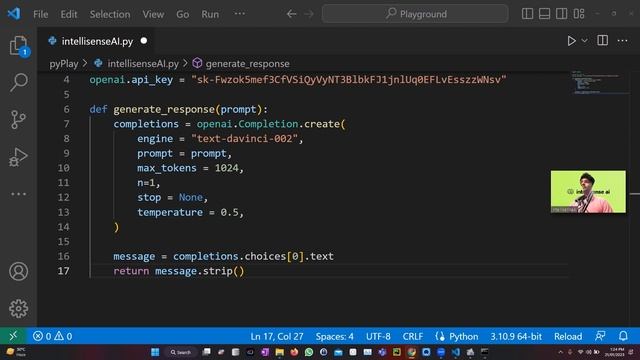The width and height of the screenshot is (640, 360).
Task: Open the Run menu
Action: click(x=210, y=14)
